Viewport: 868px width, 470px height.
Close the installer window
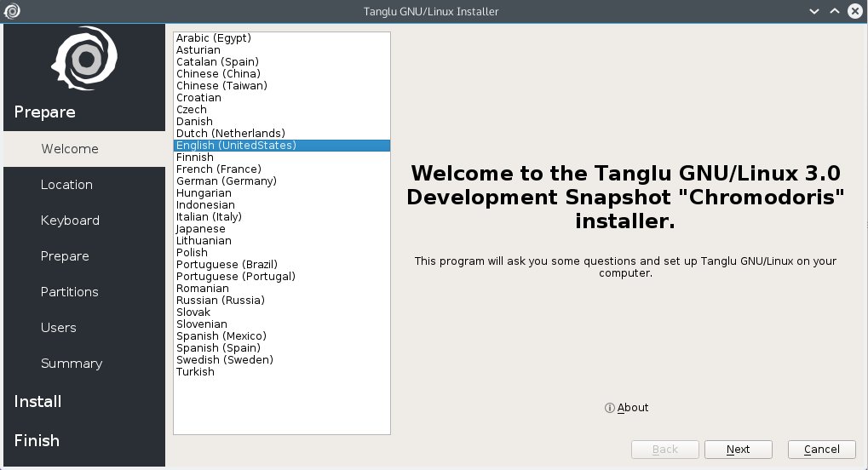[x=855, y=11]
